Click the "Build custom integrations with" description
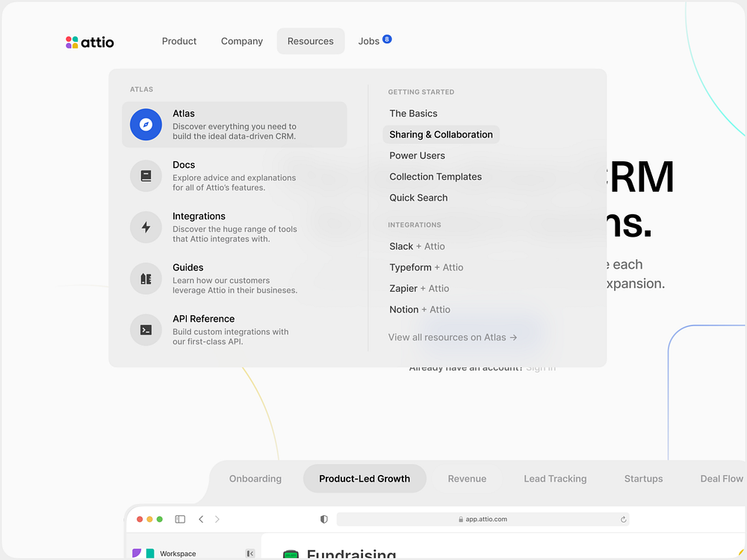 coord(230,332)
